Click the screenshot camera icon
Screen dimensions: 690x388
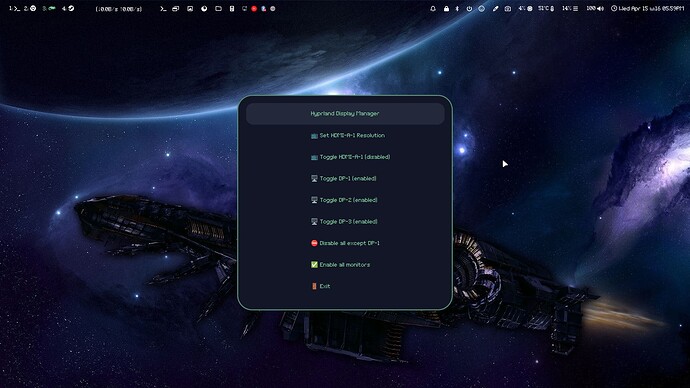(x=508, y=8)
